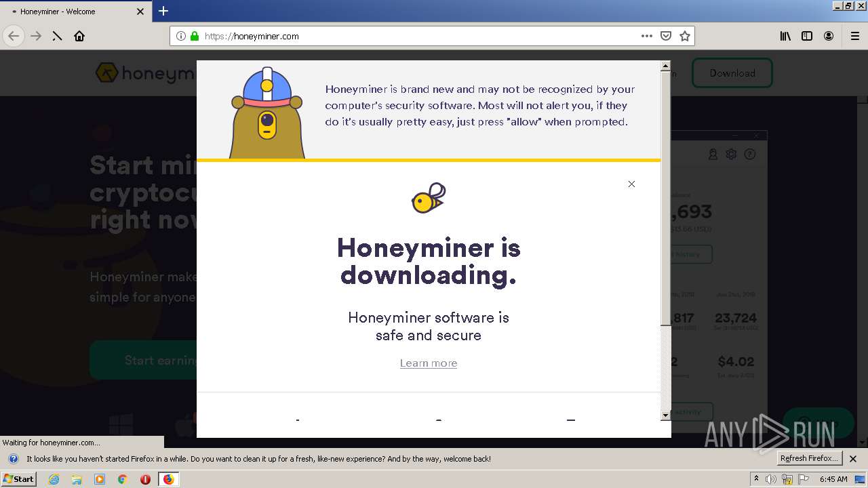Open the Firefox hamburger menu
The width and height of the screenshot is (868, 488).
[854, 36]
